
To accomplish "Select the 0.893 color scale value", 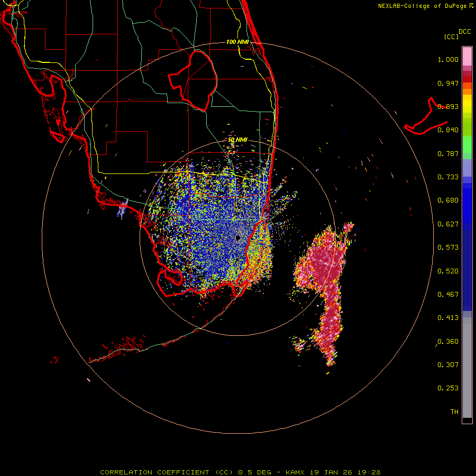I will (x=448, y=107).
